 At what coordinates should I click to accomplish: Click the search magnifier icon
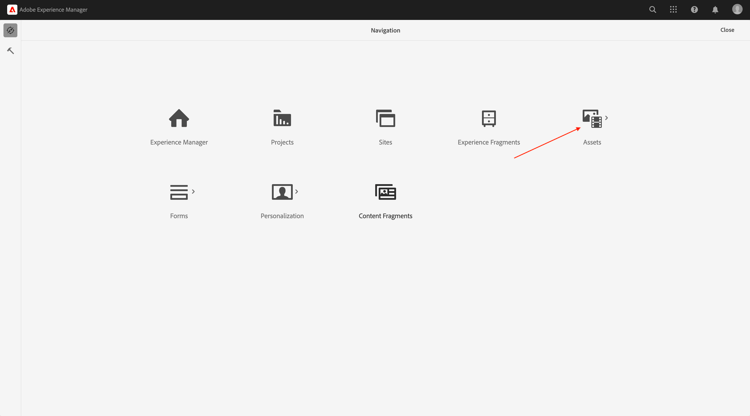coord(652,10)
